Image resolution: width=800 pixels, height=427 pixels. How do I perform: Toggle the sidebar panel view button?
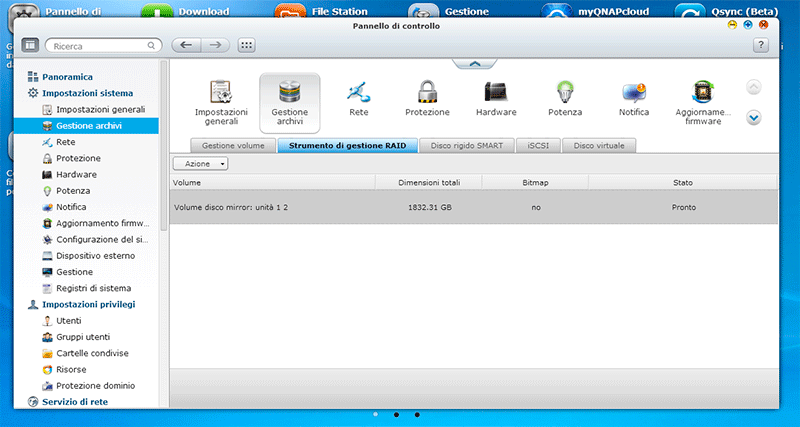[30, 45]
